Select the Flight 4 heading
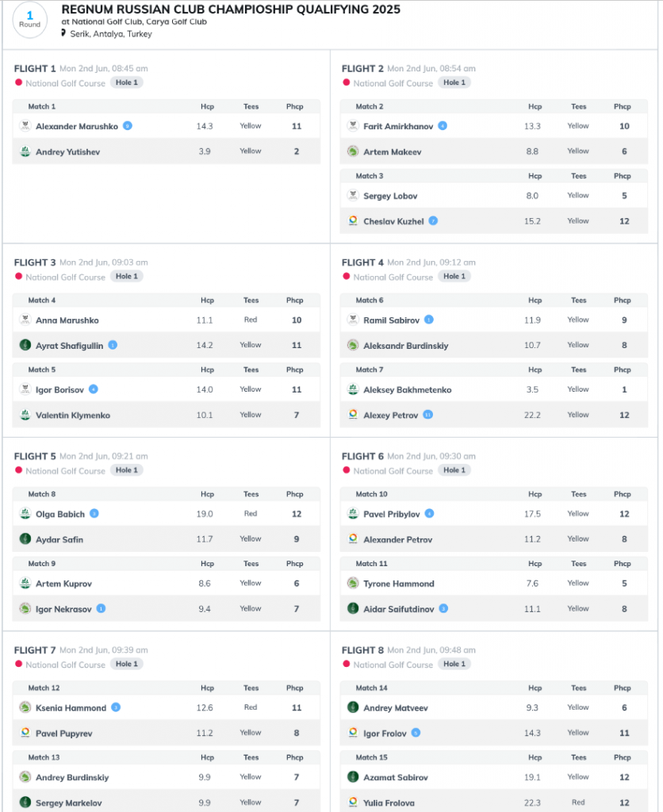 [x=362, y=262]
